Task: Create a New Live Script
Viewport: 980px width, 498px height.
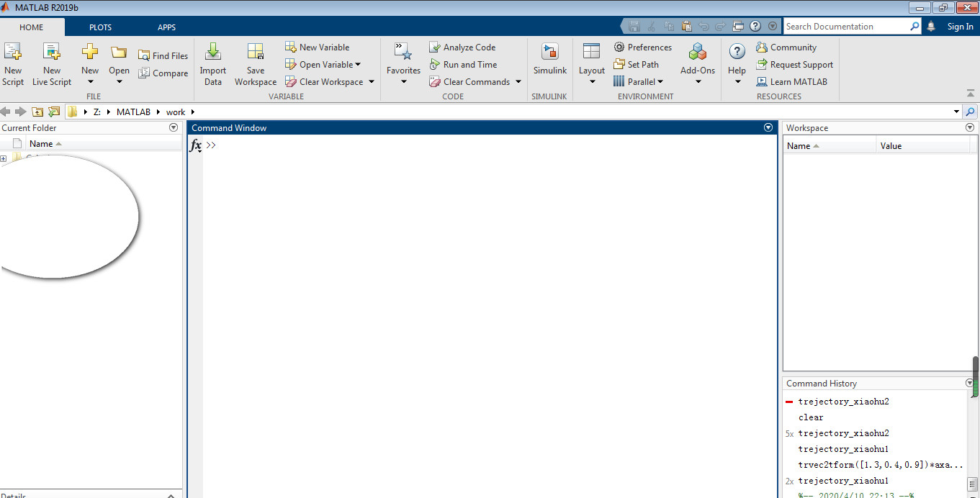Action: pos(52,64)
